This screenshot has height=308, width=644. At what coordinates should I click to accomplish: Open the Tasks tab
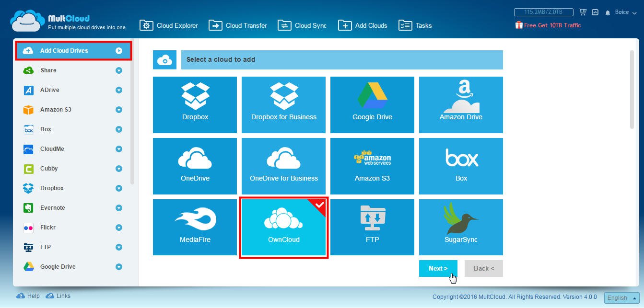415,25
